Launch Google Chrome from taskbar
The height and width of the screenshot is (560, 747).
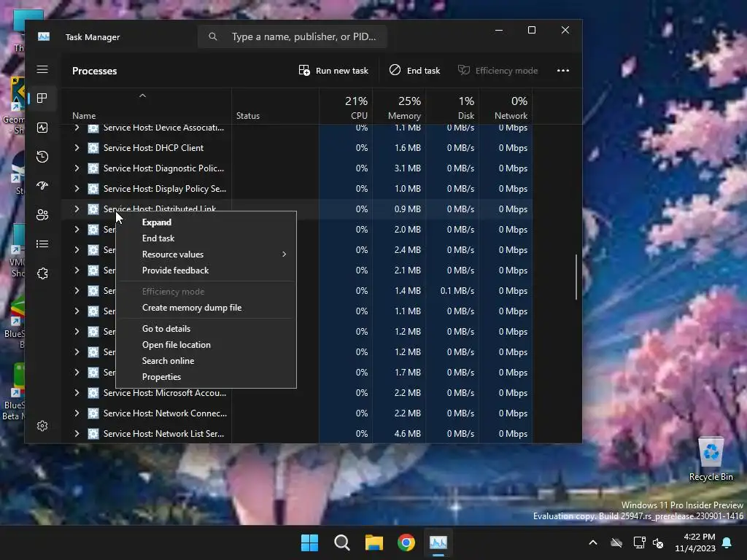click(406, 542)
